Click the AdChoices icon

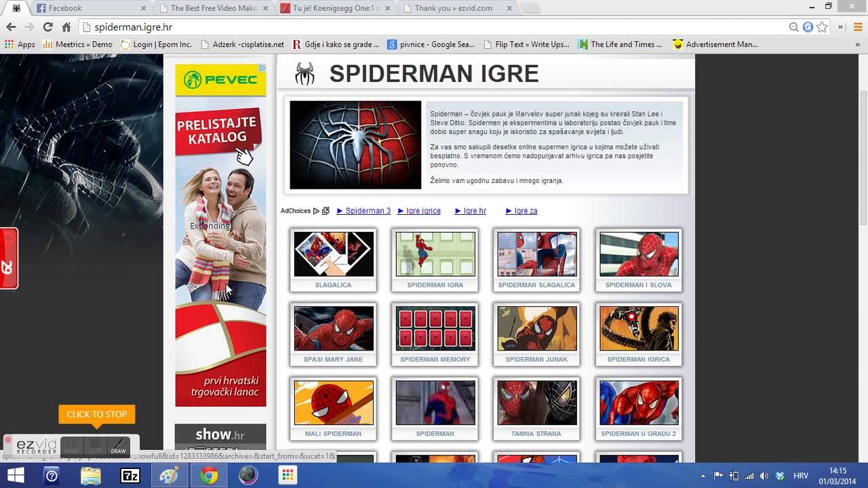(x=316, y=211)
